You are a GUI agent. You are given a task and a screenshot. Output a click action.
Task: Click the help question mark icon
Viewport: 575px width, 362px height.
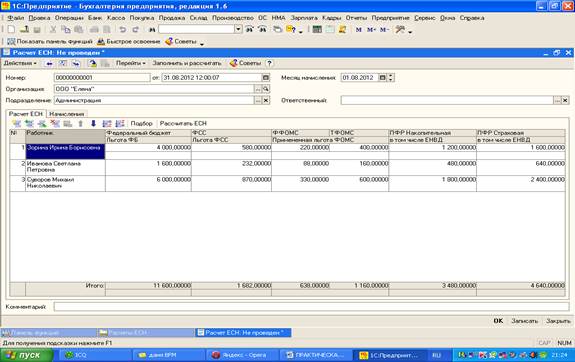(269, 63)
